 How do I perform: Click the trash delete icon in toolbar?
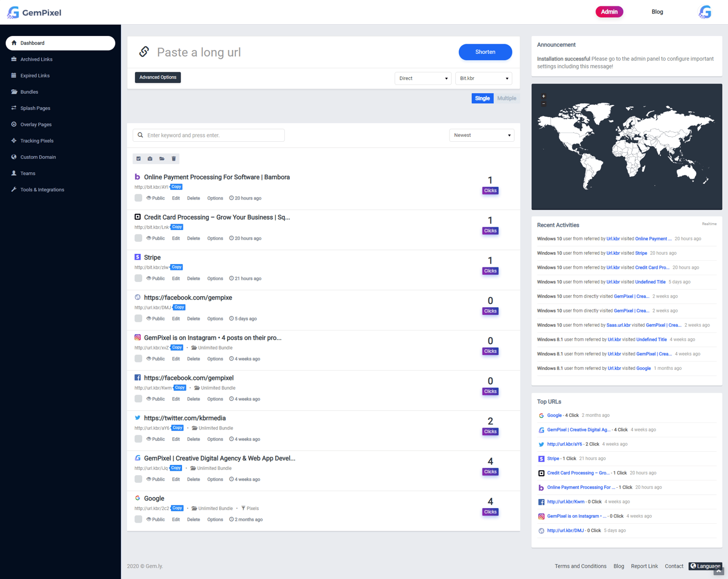(x=174, y=159)
